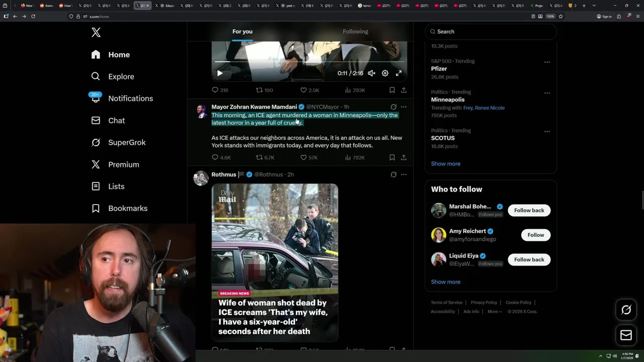The image size is (644, 362).
Task: Open a new browser tab
Action: pyautogui.click(x=584, y=6)
